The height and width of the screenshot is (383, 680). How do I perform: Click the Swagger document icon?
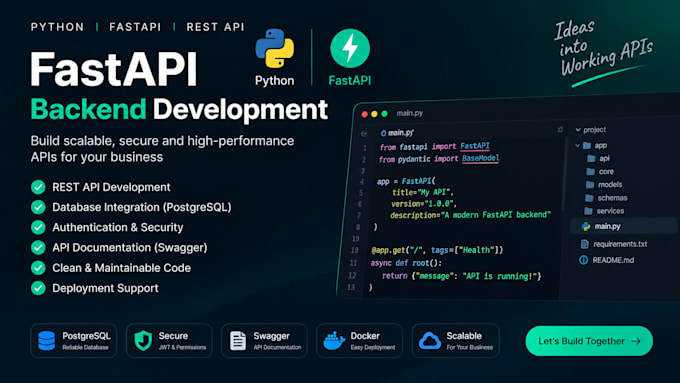click(x=238, y=340)
